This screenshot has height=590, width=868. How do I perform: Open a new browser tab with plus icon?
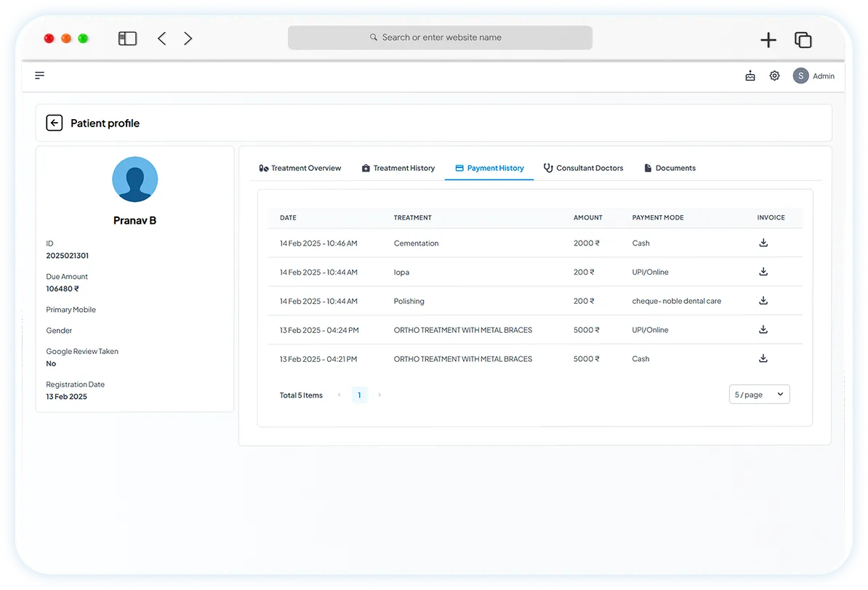768,40
